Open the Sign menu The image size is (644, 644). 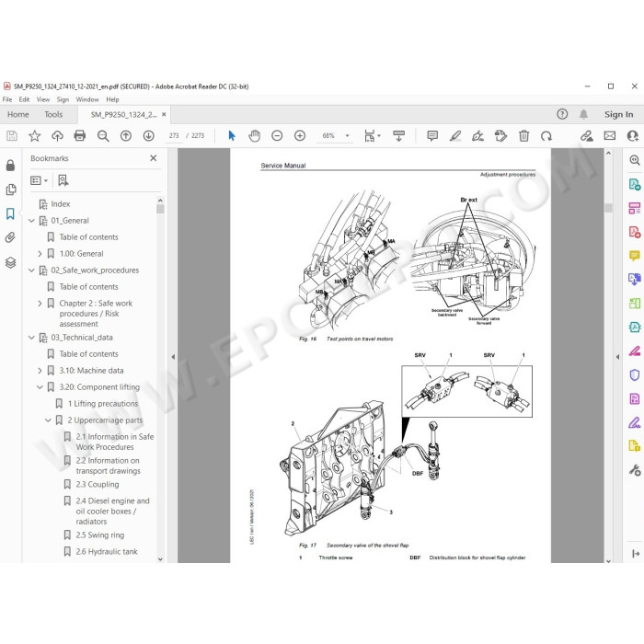[x=63, y=99]
